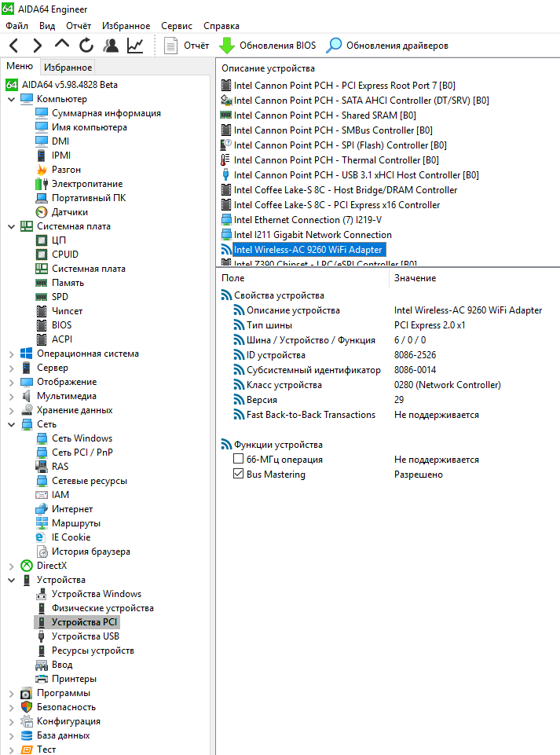Collapse the Системная плата root node
The image size is (560, 755).
(x=12, y=226)
